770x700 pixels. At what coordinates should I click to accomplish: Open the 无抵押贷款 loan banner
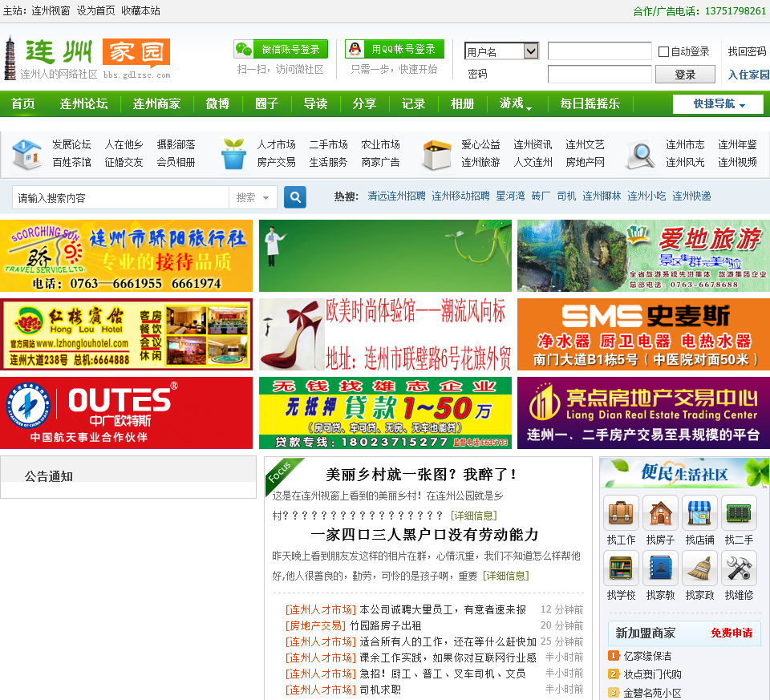tap(386, 413)
